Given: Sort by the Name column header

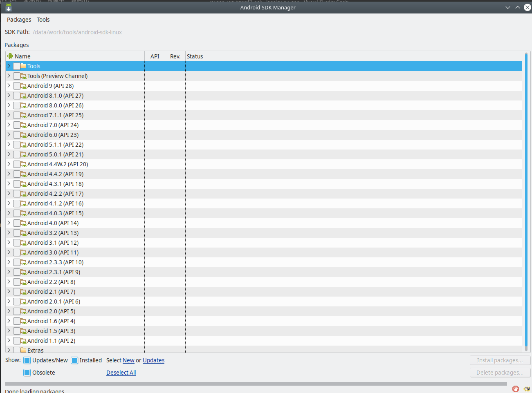Looking at the screenshot, I should 75,56.
